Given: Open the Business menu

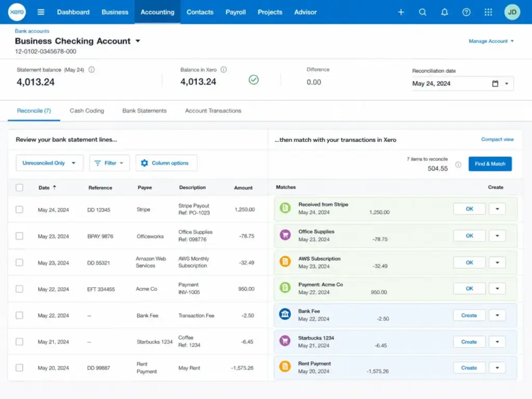Looking at the screenshot, I should click(115, 12).
